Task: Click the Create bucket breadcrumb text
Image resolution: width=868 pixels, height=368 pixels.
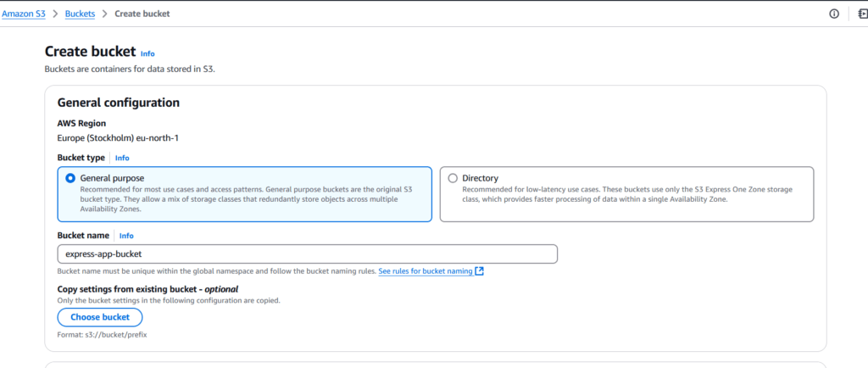Action: click(x=142, y=14)
